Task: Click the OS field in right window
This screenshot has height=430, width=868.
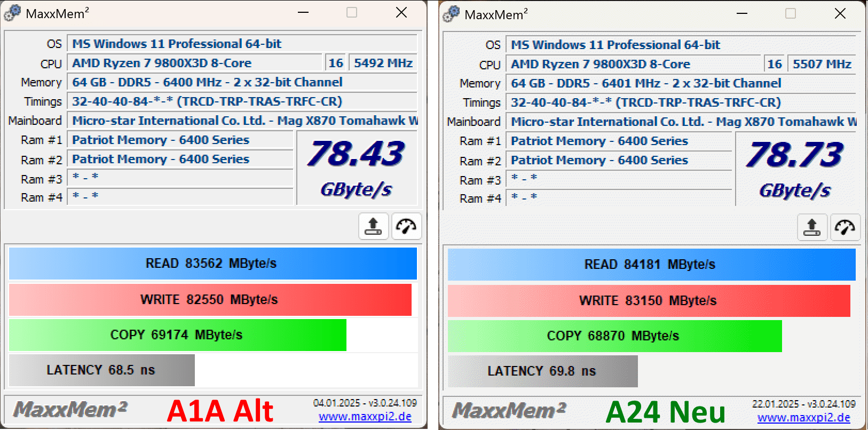Action: pos(681,45)
